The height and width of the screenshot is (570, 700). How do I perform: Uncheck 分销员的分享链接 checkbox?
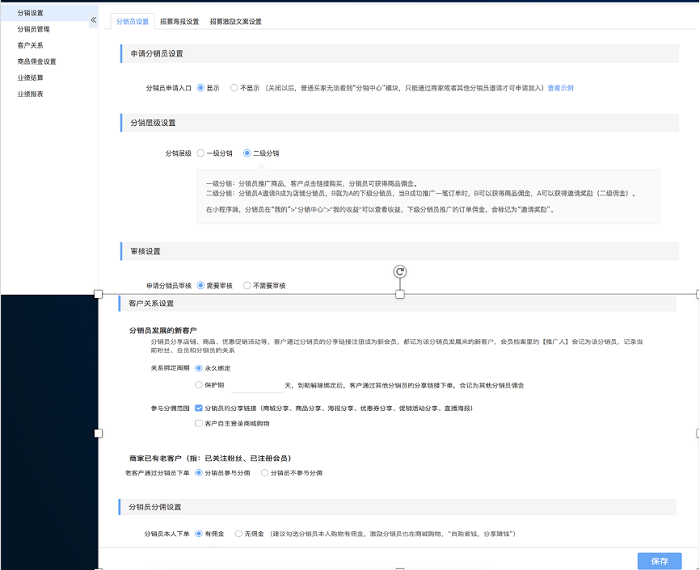click(199, 408)
